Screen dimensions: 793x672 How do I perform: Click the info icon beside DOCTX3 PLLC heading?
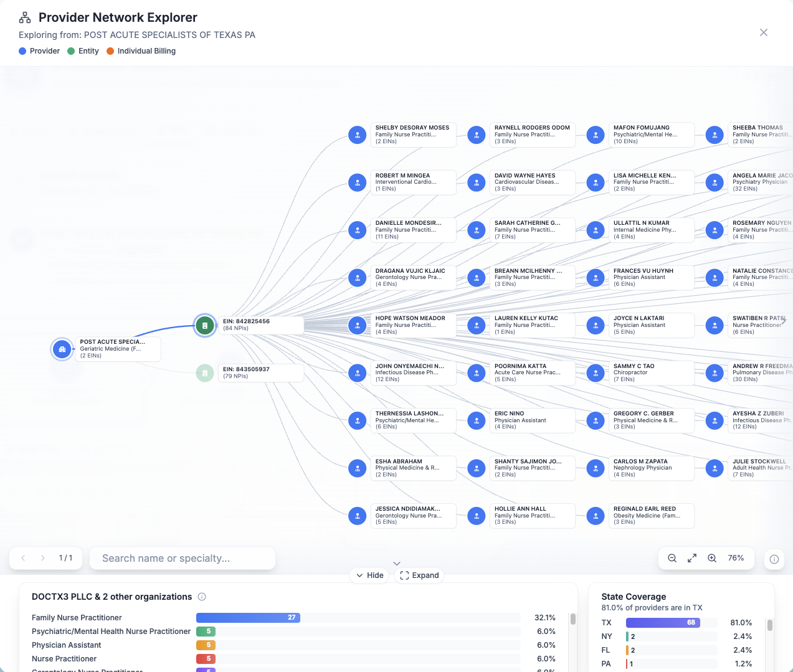tap(202, 597)
